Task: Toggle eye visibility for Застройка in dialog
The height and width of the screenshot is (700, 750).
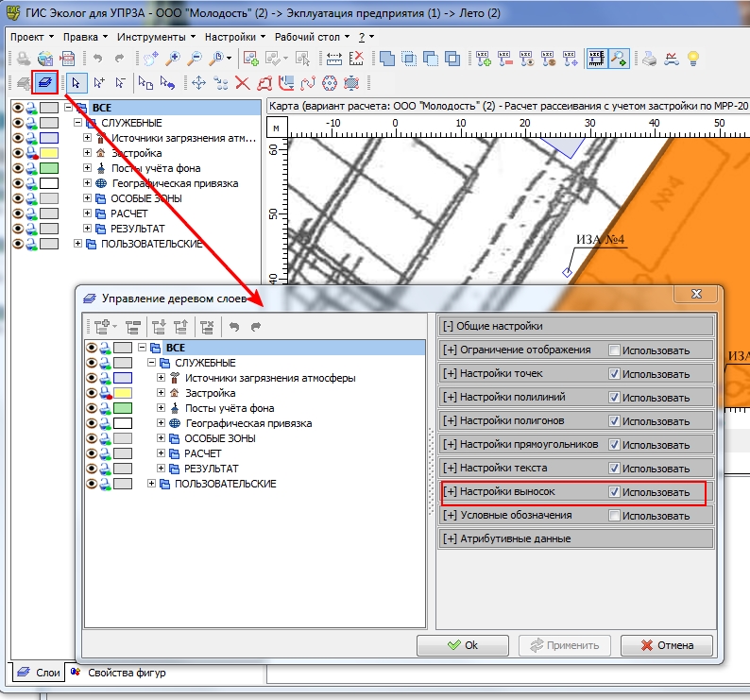Action: coord(91,393)
